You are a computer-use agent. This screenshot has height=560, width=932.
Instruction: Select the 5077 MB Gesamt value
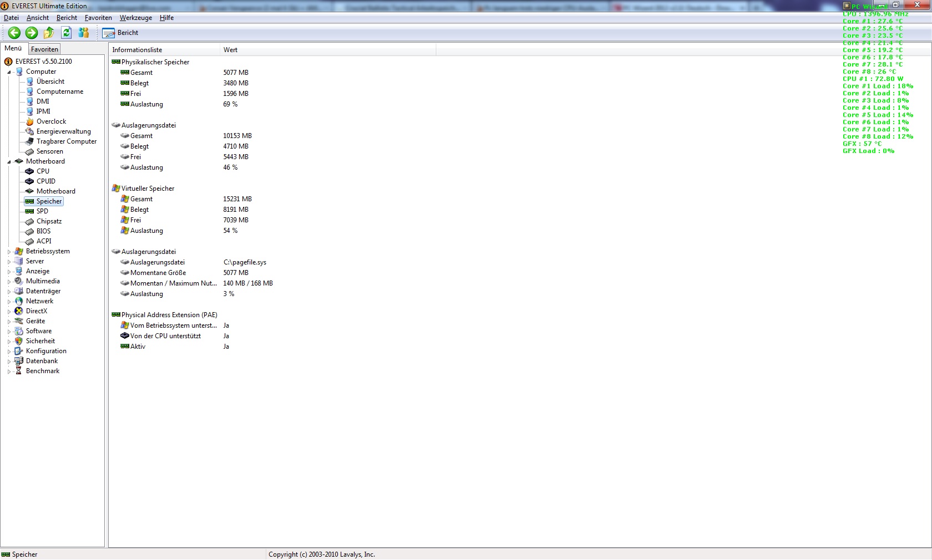coord(236,73)
